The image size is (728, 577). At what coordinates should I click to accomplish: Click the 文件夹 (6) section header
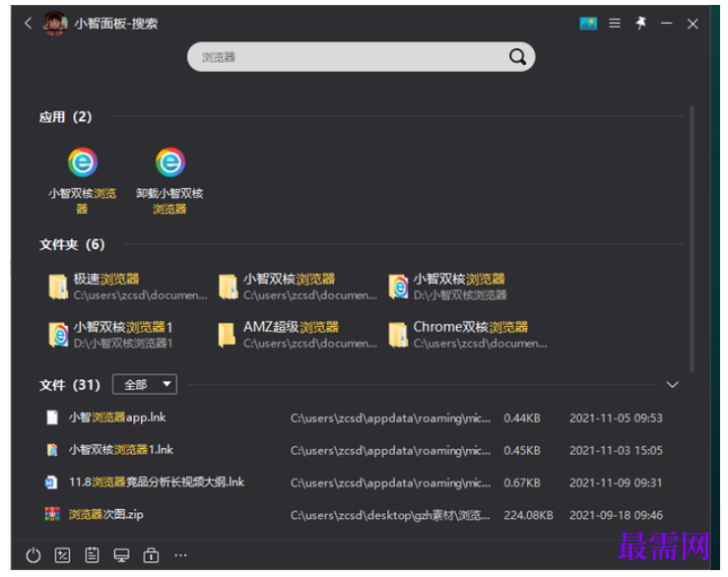(x=72, y=244)
